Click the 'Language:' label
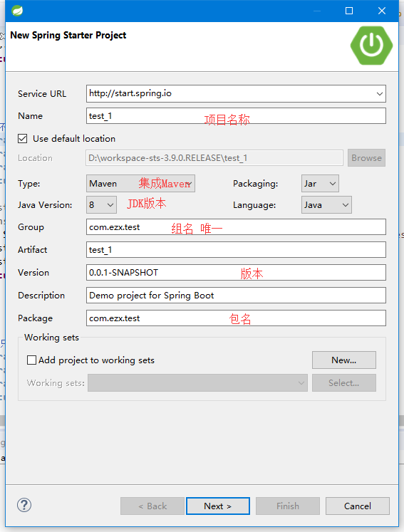404x532 pixels. tap(254, 205)
